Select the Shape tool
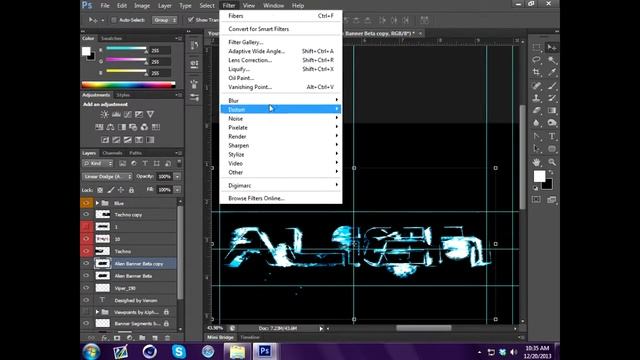The width and height of the screenshot is (640, 360). click(552, 149)
